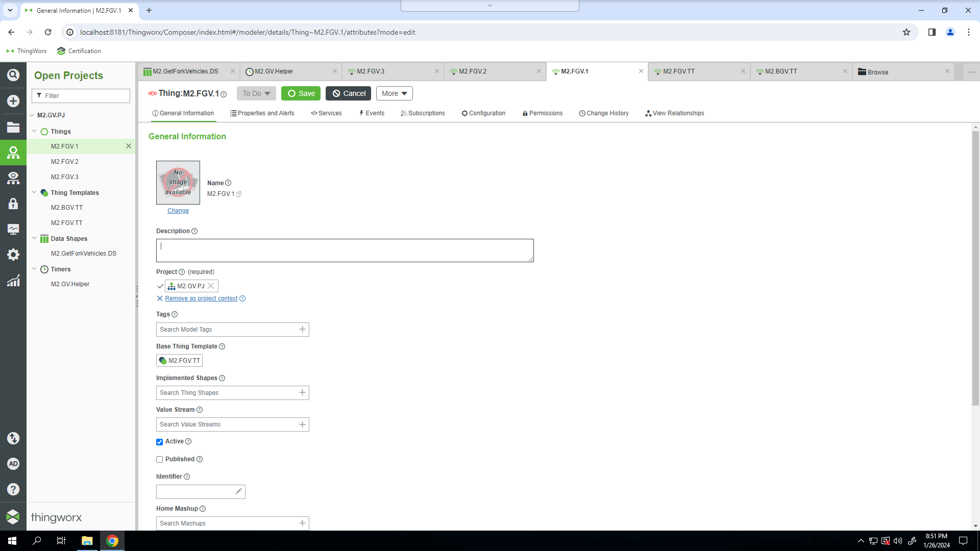This screenshot has height=551, width=980.
Task: Open the View Relationships tab
Action: 675,113
